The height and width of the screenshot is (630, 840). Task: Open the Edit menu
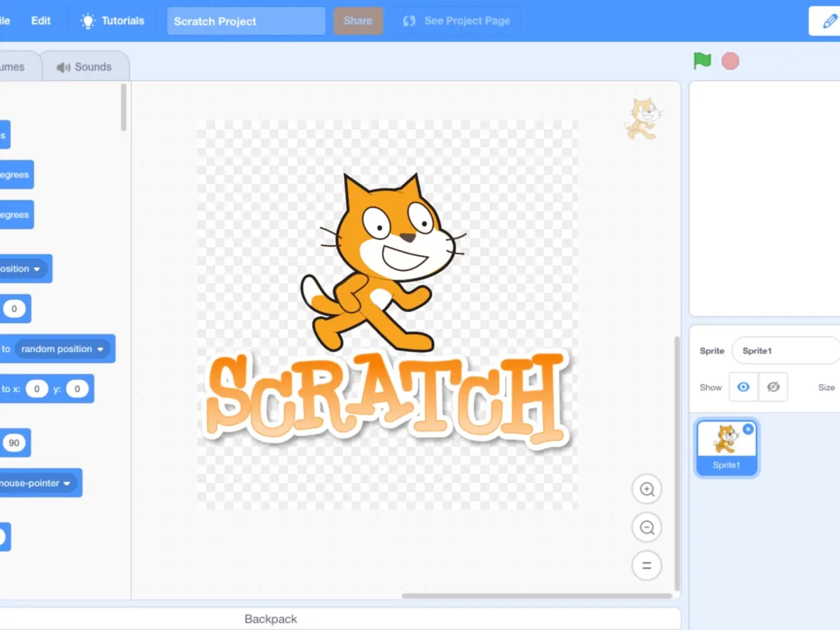point(41,21)
